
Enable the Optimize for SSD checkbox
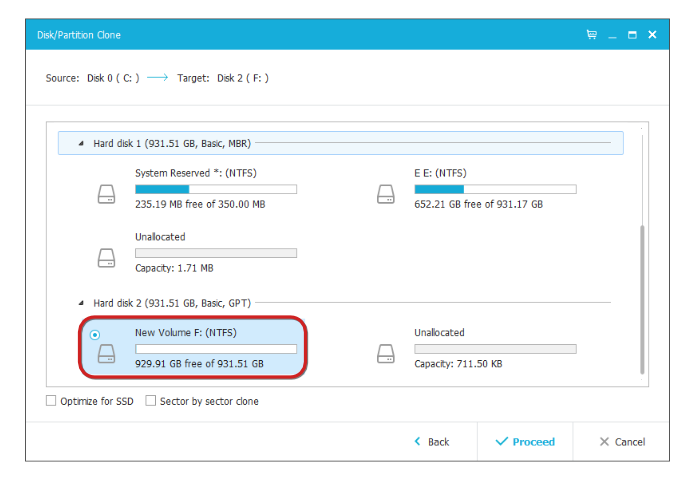pos(51,401)
